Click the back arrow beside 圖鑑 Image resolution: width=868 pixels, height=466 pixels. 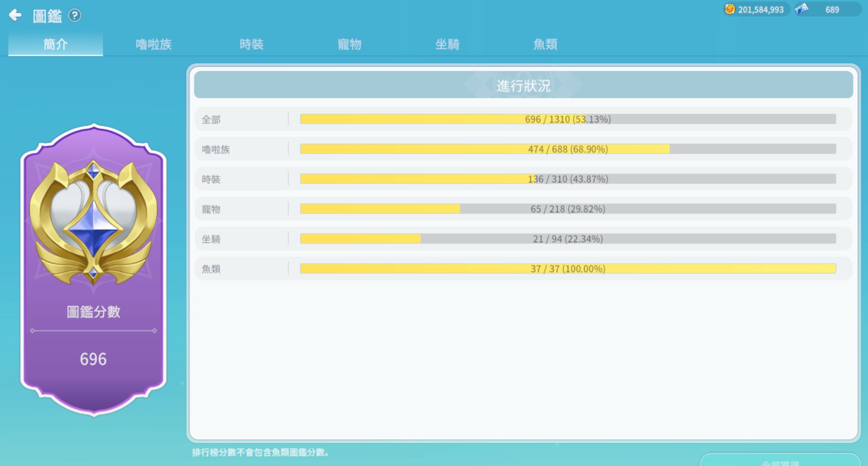point(15,15)
